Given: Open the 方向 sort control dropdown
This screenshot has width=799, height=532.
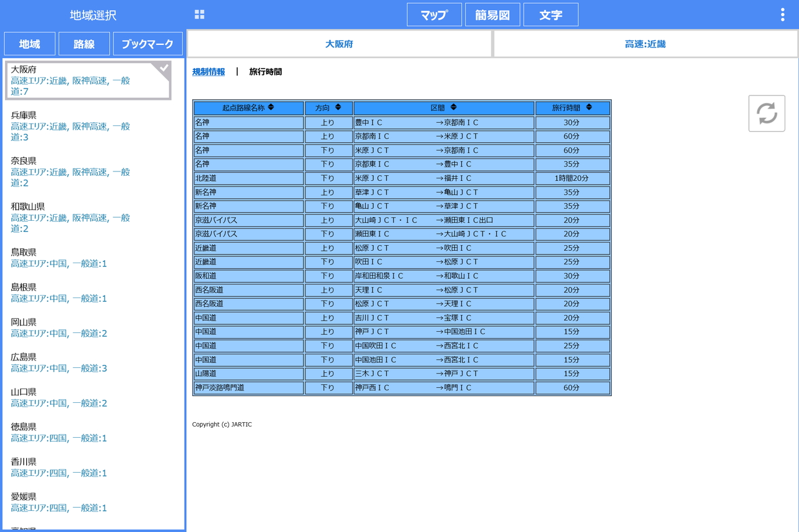Looking at the screenshot, I should pyautogui.click(x=338, y=107).
